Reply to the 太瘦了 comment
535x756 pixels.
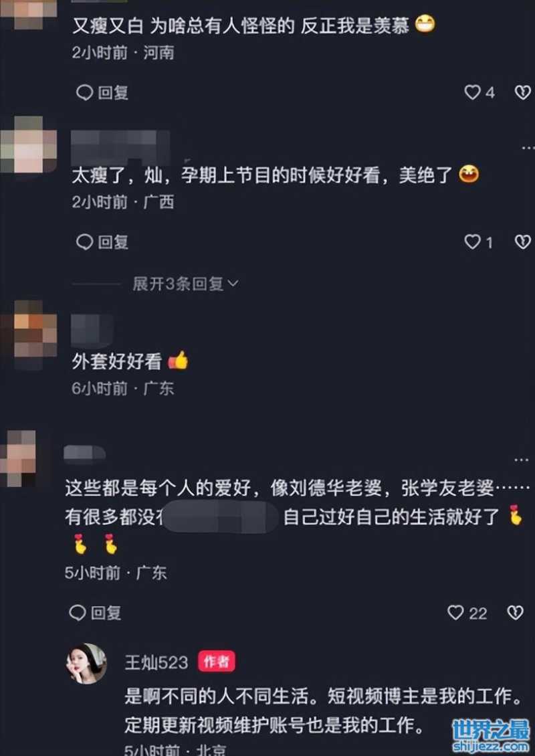pyautogui.click(x=102, y=242)
